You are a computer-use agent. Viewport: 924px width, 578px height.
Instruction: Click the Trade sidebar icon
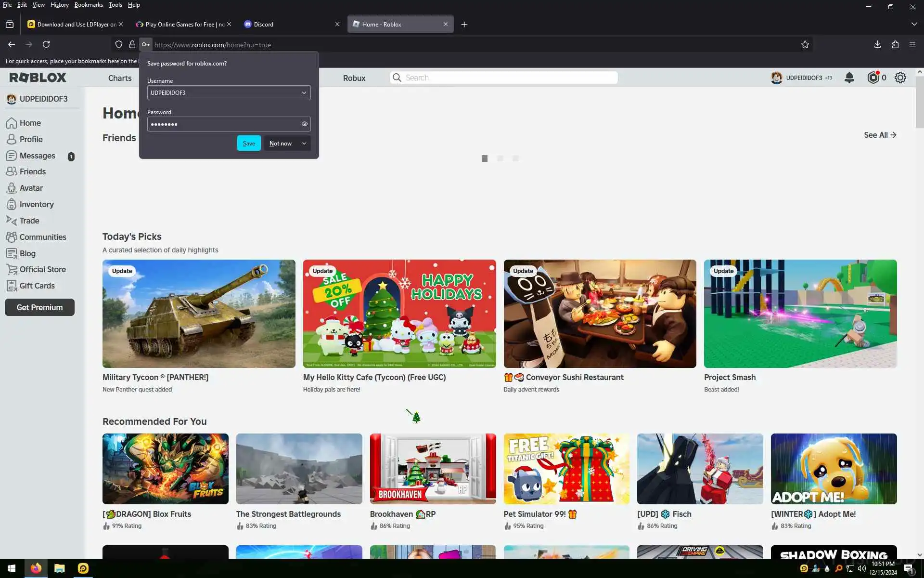click(x=12, y=221)
